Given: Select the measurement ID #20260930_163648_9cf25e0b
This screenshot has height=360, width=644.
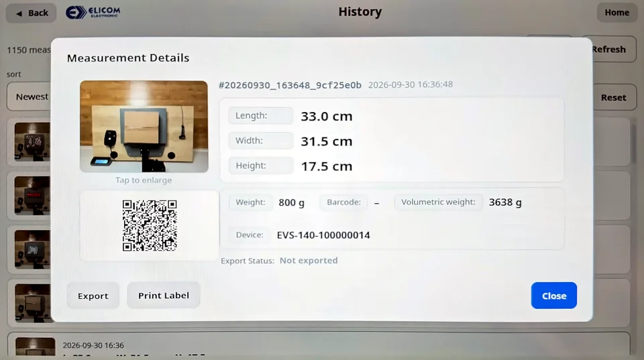Looking at the screenshot, I should [290, 85].
